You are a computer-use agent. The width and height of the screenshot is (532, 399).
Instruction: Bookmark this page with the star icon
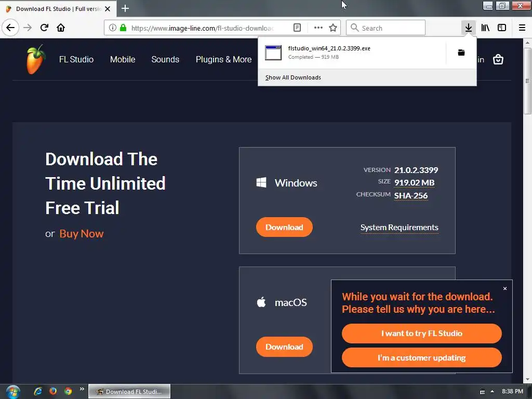coord(333,28)
